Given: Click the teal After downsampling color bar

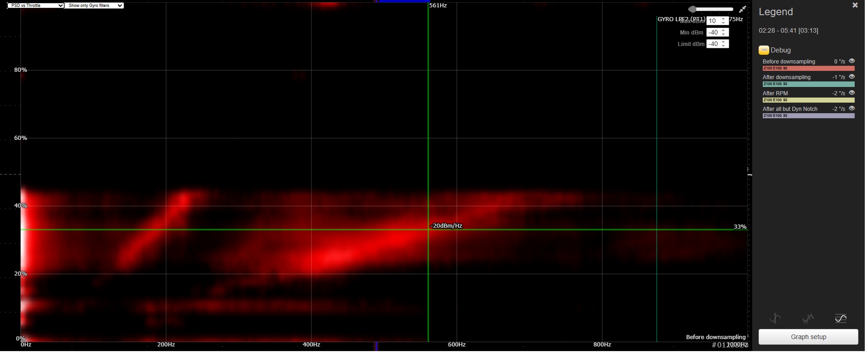Looking at the screenshot, I should [x=808, y=84].
